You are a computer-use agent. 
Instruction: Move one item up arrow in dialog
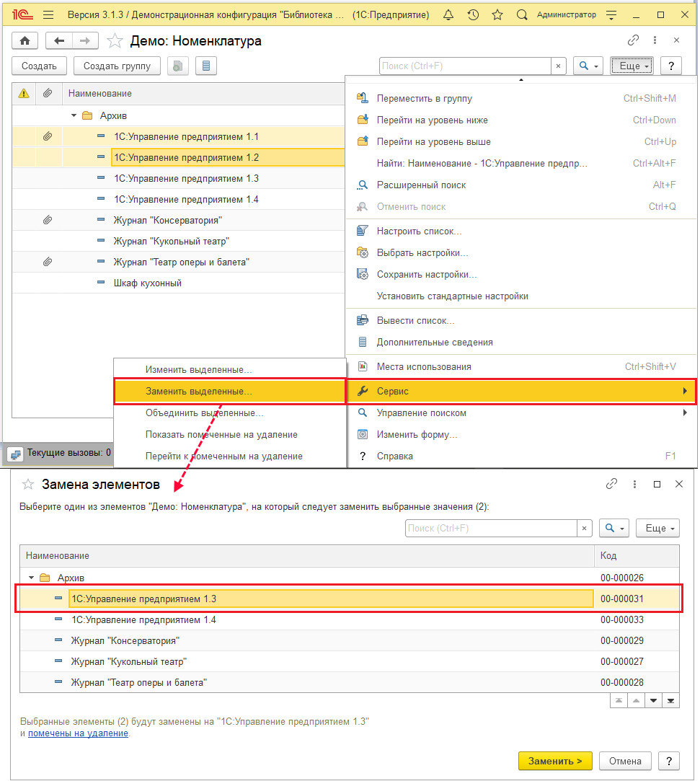coord(636,700)
